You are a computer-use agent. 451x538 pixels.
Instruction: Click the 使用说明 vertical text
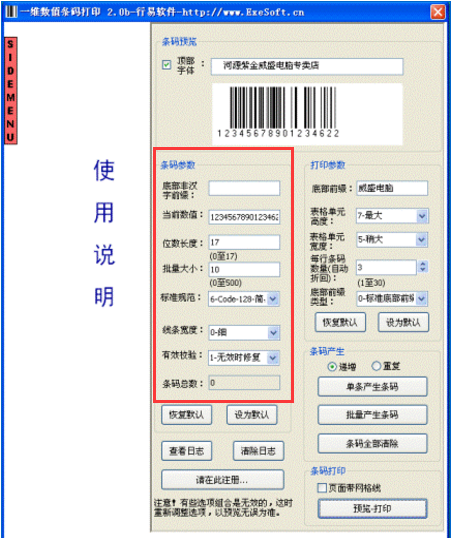[x=104, y=233]
